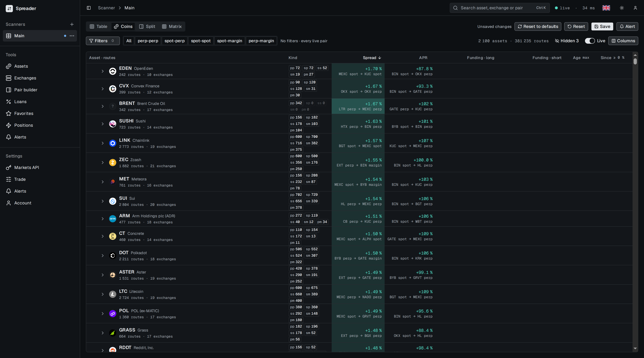The image size is (644, 358).
Task: Open Main scanner three-dot menu
Action: [x=72, y=36]
